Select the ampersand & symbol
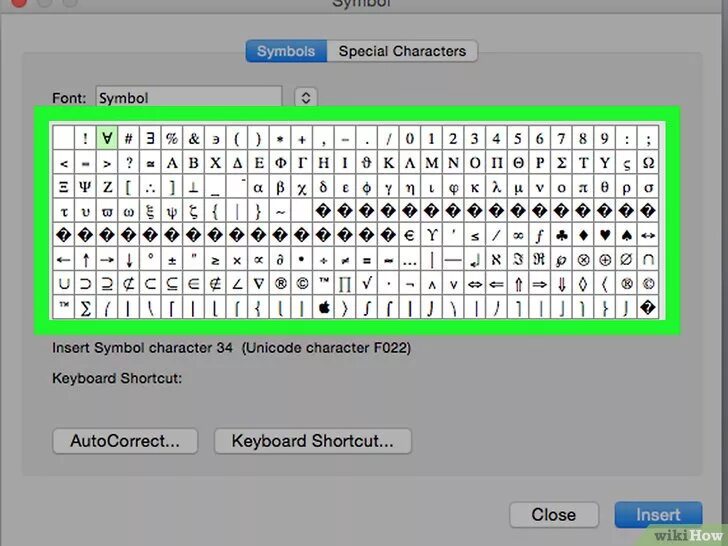The height and width of the screenshot is (546, 728). 194,138
